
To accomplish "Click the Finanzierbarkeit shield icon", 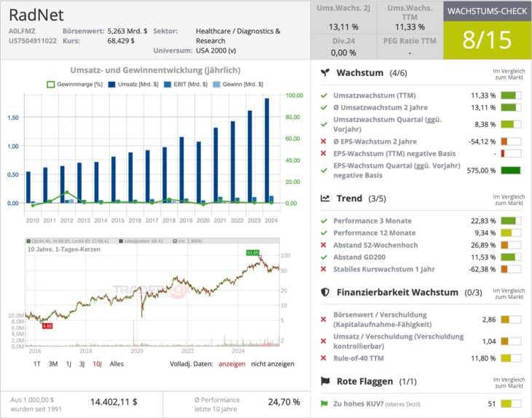I will [325, 292].
